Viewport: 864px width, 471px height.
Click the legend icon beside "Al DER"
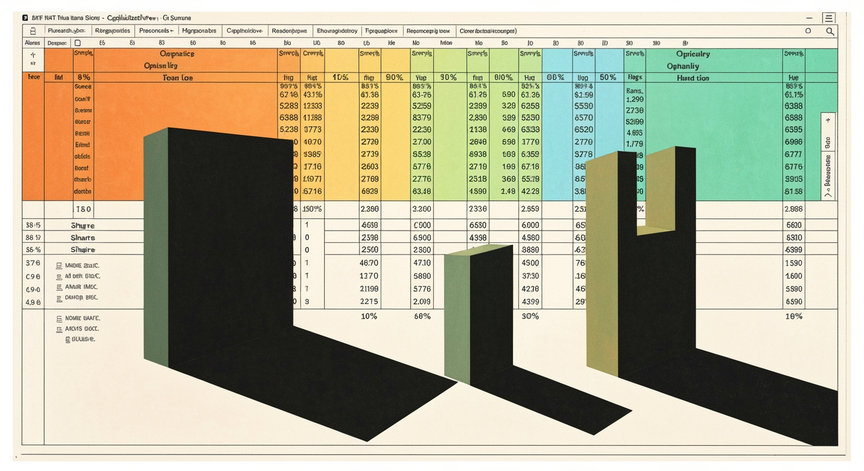tap(59, 277)
